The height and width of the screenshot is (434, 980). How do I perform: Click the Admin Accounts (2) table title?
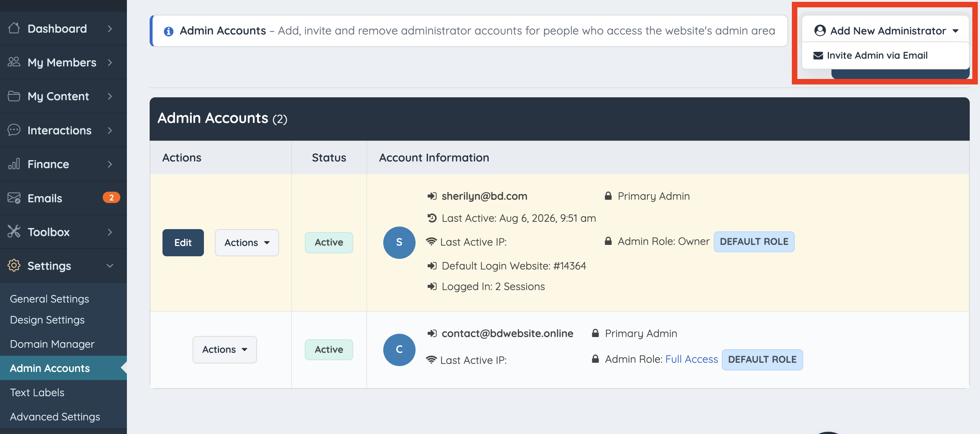(x=222, y=118)
